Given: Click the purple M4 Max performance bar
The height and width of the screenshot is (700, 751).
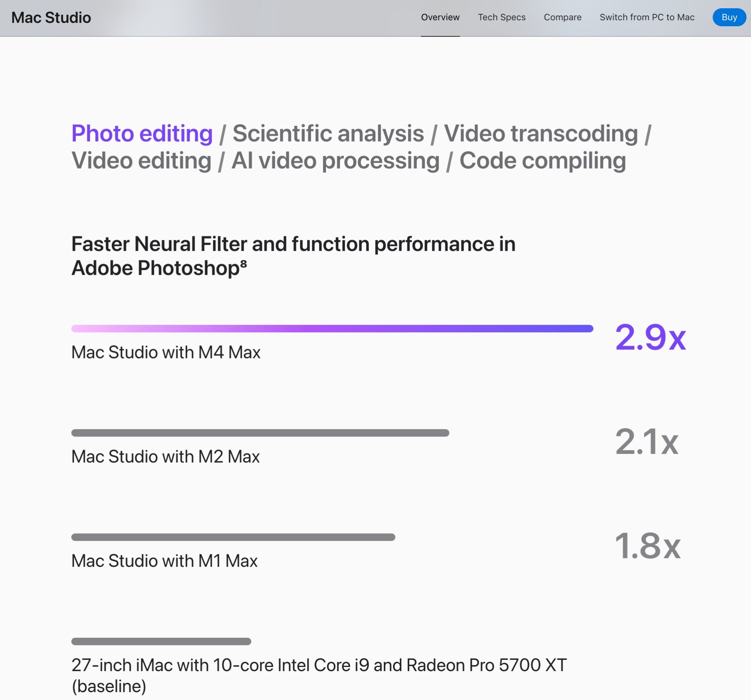Looking at the screenshot, I should [x=332, y=328].
